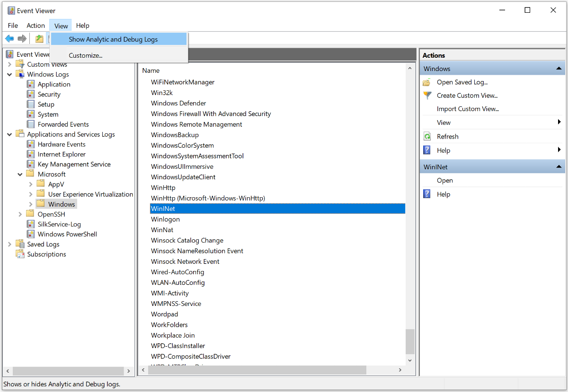Close the open View menu
The width and height of the screenshot is (568, 392).
click(61, 26)
